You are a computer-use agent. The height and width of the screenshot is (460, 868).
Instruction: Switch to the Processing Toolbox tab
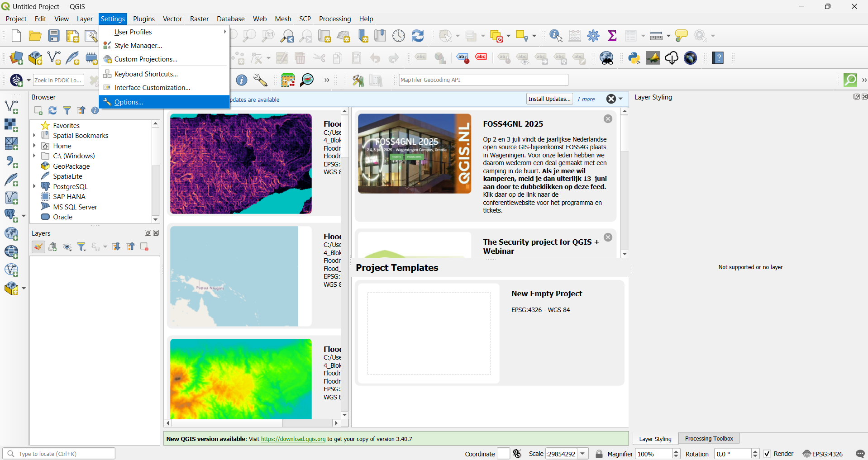[709, 438]
